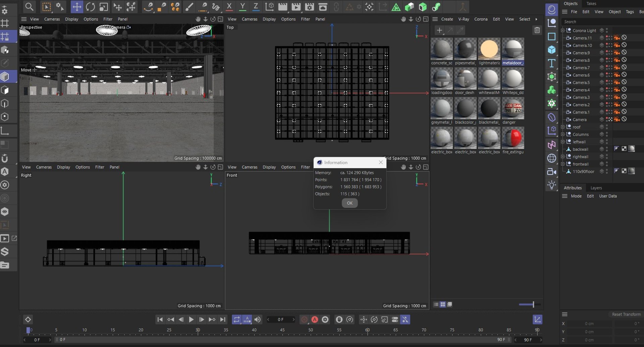
Task: Toggle the autokey record button
Action: tap(315, 320)
